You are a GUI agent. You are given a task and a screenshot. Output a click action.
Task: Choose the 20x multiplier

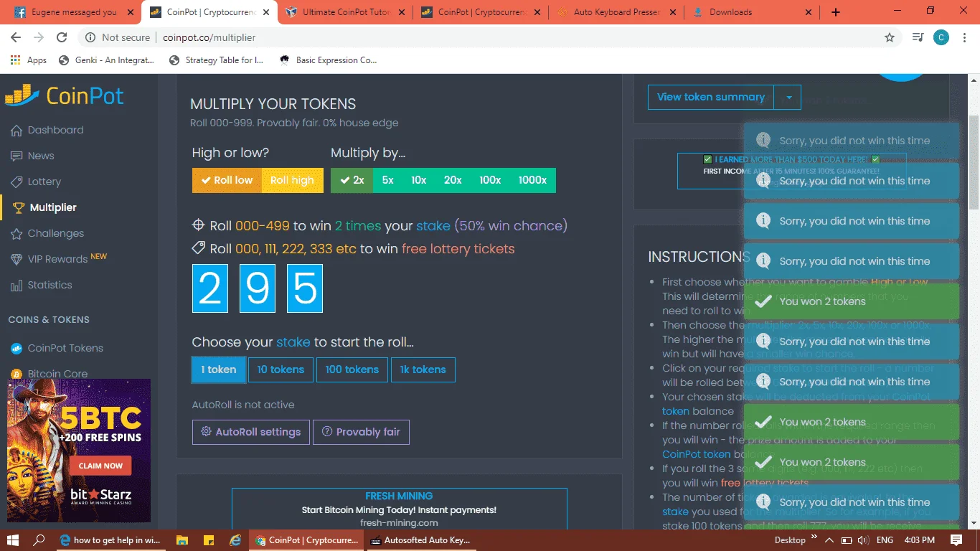453,180
